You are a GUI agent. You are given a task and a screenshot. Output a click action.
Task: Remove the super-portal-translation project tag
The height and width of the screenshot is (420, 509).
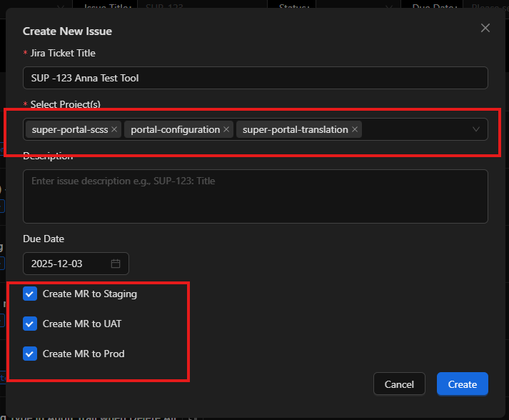click(355, 129)
